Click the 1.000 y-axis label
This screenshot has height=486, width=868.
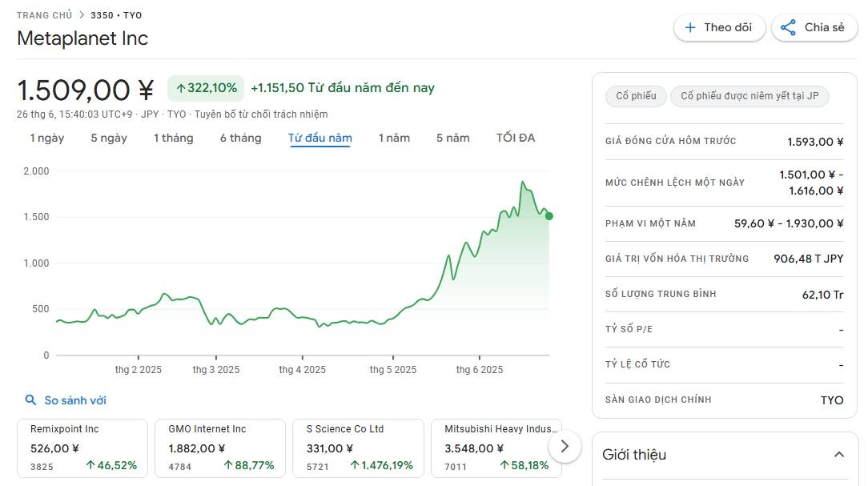coord(36,263)
